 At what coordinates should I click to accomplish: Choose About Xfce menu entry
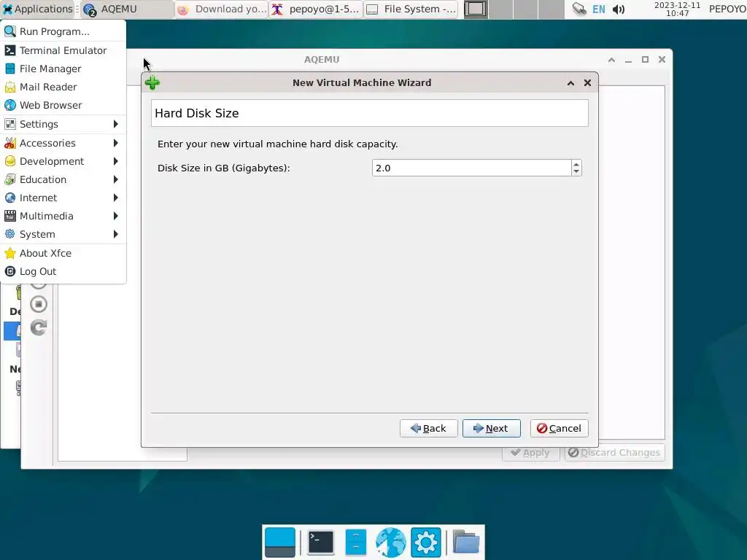coord(63,253)
